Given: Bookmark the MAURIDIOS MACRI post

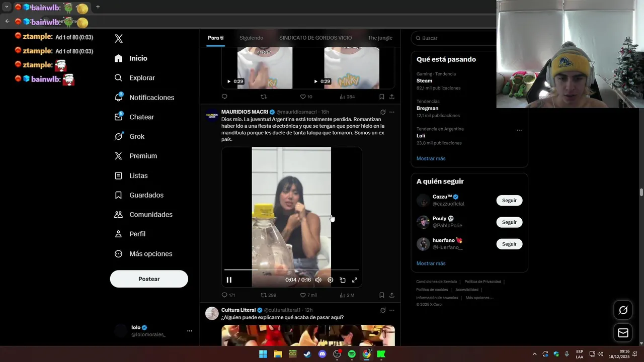Looking at the screenshot, I should click(382, 295).
